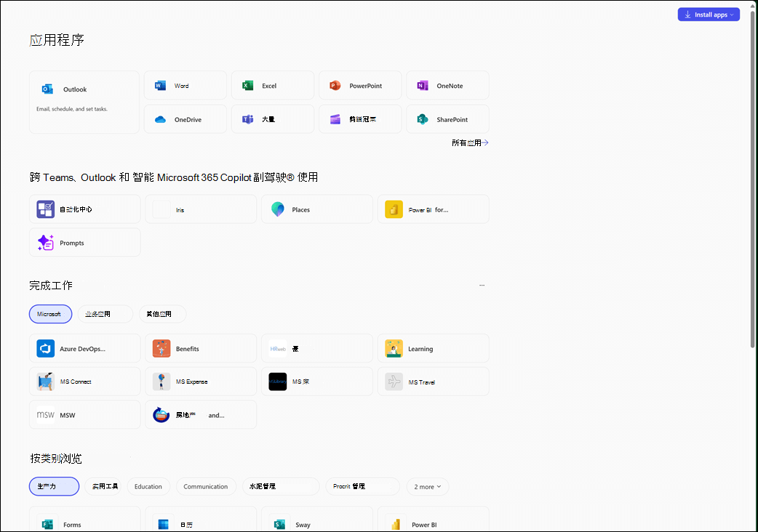
Task: Open the Outlook app icon
Action: click(x=47, y=89)
